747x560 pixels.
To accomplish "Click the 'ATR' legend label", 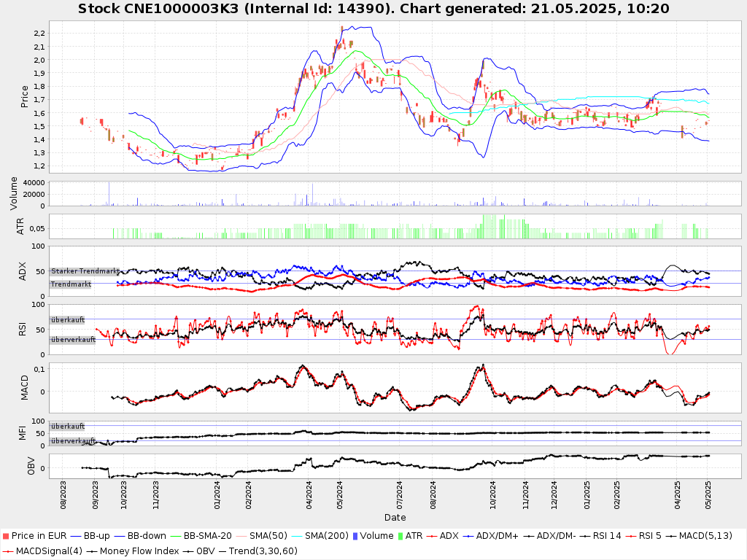I will coord(414,536).
